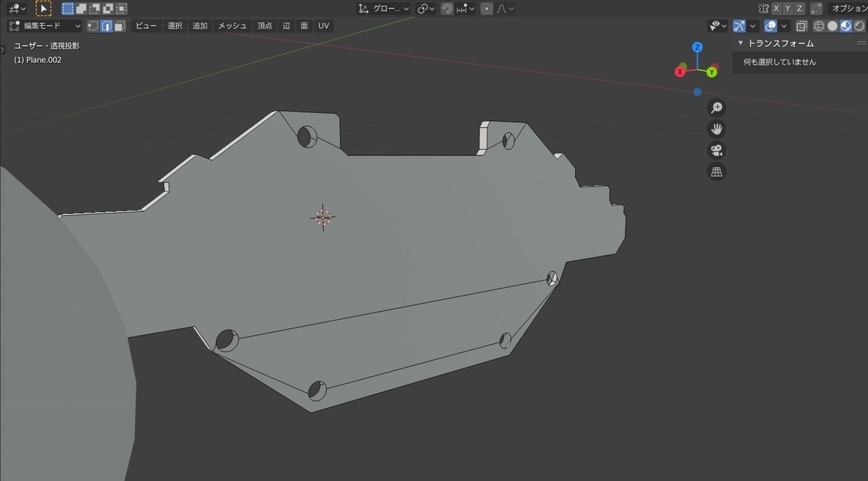Toggle X-ray view icon
This screenshot has width=868, height=481.
801,26
